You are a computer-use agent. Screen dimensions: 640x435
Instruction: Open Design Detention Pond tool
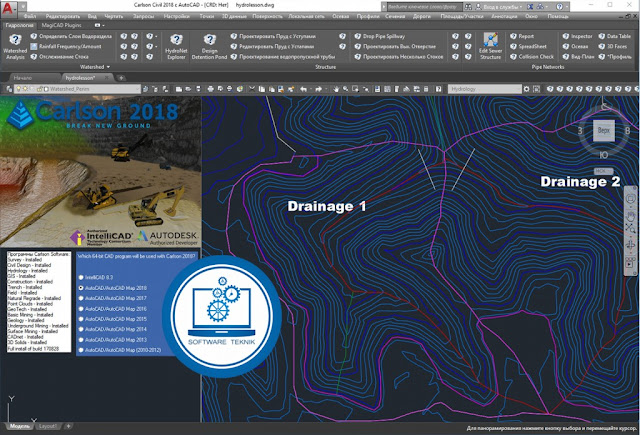[x=209, y=46]
